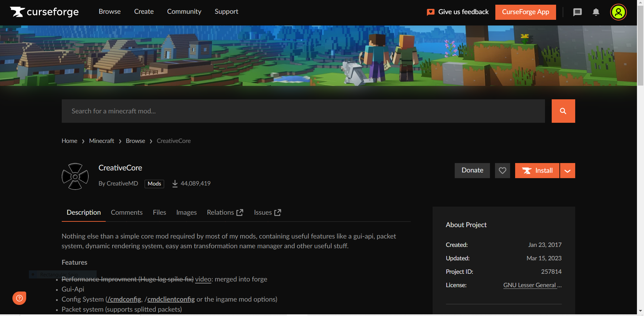Favorite the project with heart button
644x316 pixels.
pos(502,170)
